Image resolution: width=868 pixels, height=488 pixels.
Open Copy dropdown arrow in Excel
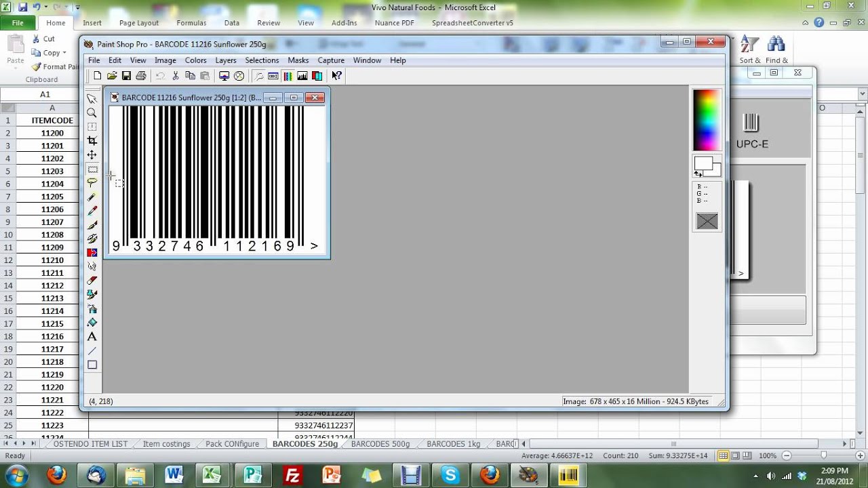(x=64, y=53)
